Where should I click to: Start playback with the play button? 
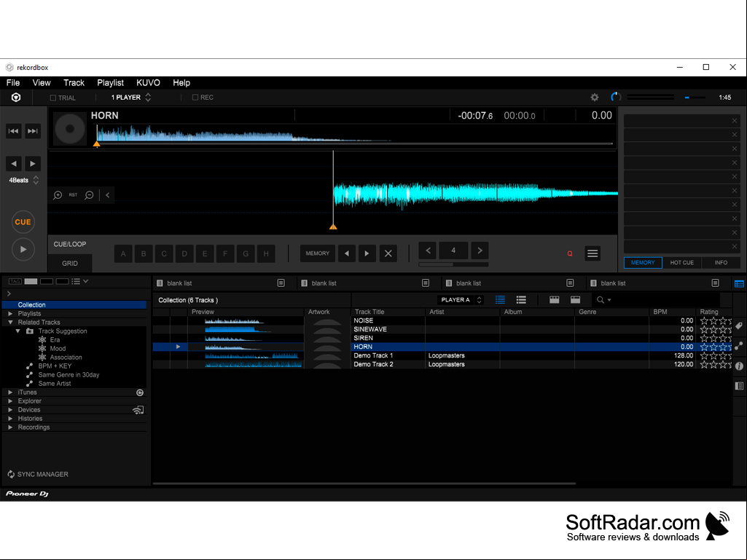click(x=23, y=249)
